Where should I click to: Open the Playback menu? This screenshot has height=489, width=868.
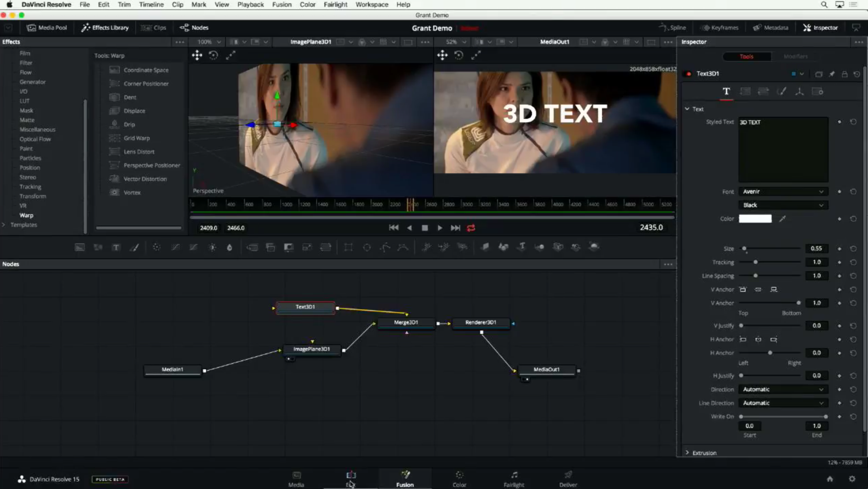click(250, 5)
